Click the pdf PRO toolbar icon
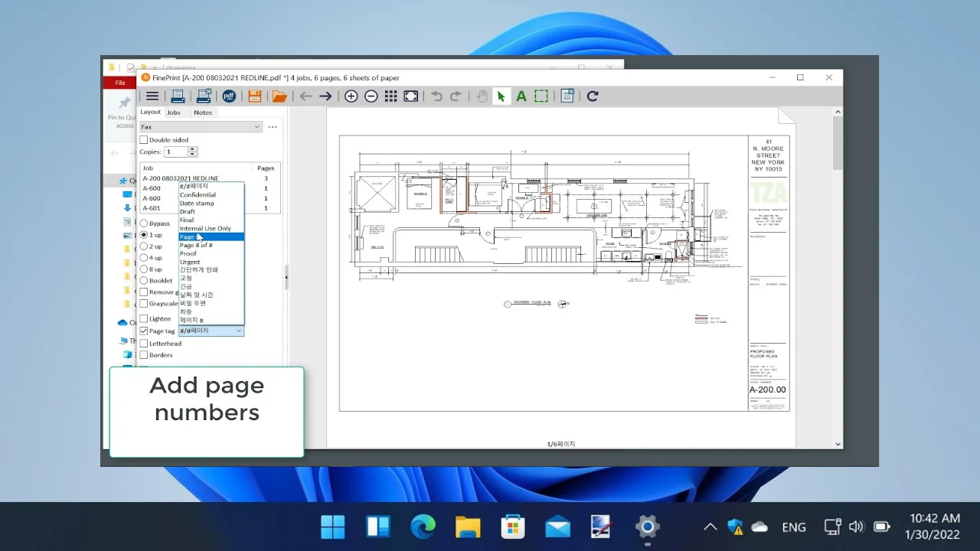Image resolution: width=980 pixels, height=551 pixels. pyautogui.click(x=229, y=96)
